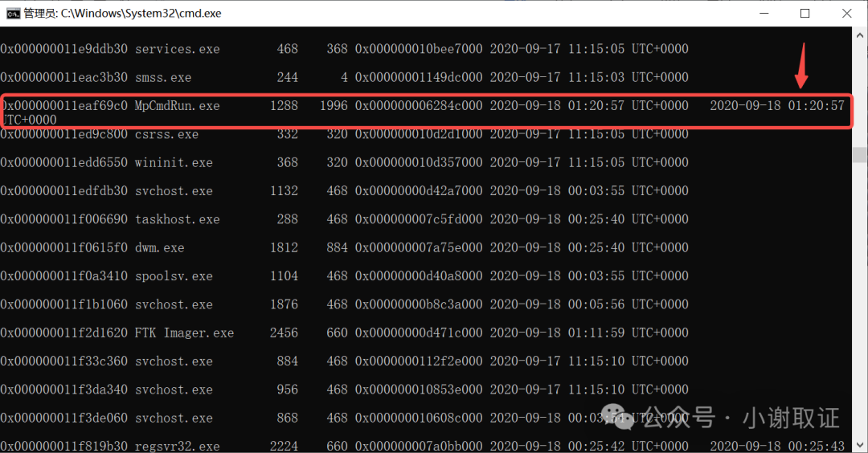Click PDB address 0x000000007a0bb000
The width and height of the screenshot is (868, 453).
coord(419,446)
